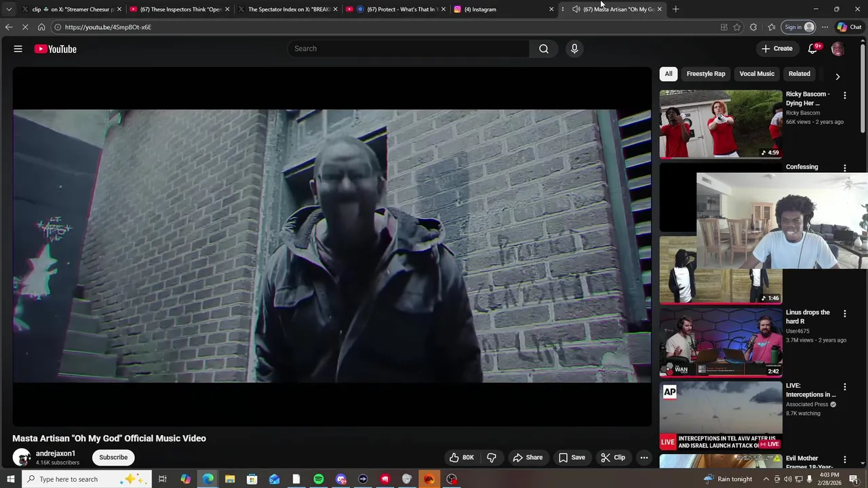Go back in browser history
Screen dimensions: 868x488
(8, 27)
